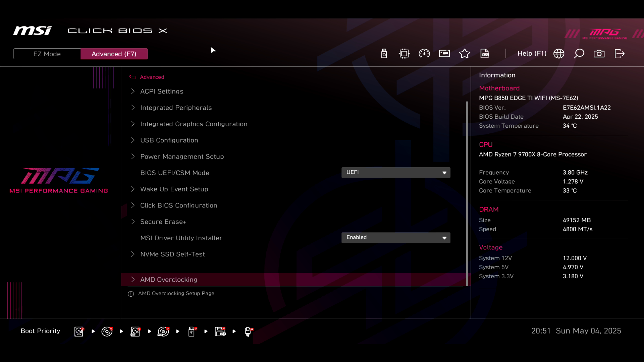Click the globe language icon
This screenshot has width=644, height=362.
pyautogui.click(x=559, y=54)
